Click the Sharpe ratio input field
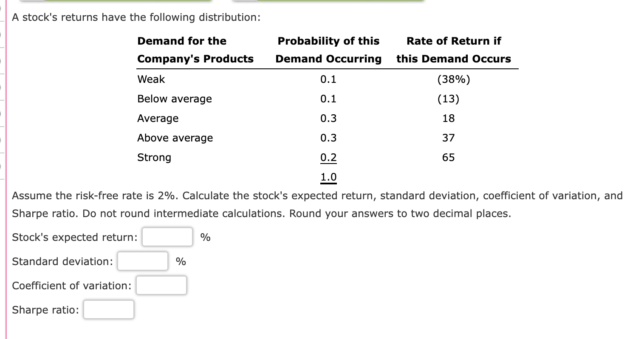644x339 pixels. tap(108, 309)
